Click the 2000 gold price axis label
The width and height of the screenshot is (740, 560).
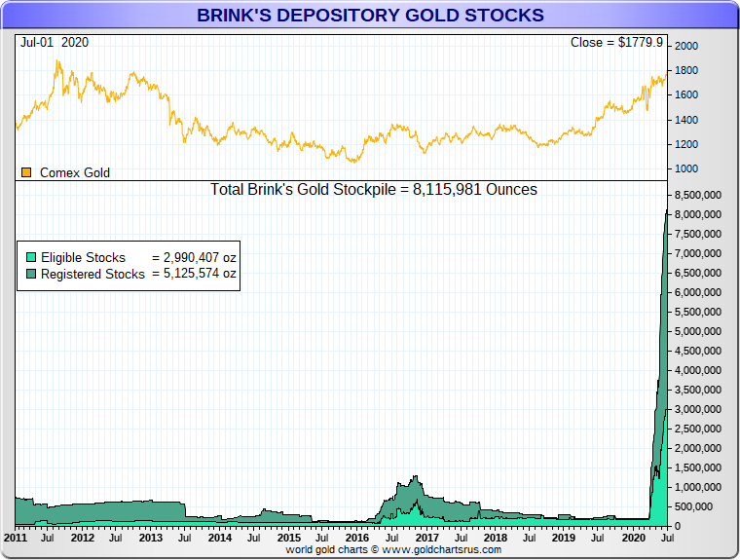(x=686, y=46)
